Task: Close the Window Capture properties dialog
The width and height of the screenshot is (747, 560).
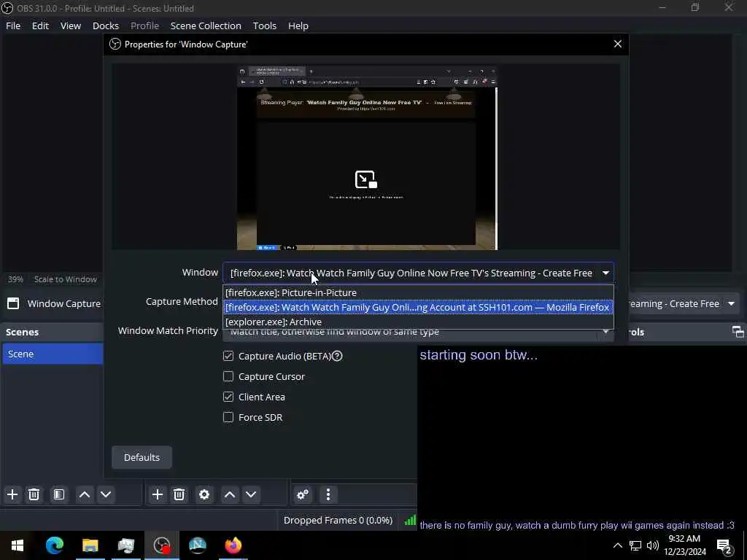Action: pyautogui.click(x=618, y=44)
